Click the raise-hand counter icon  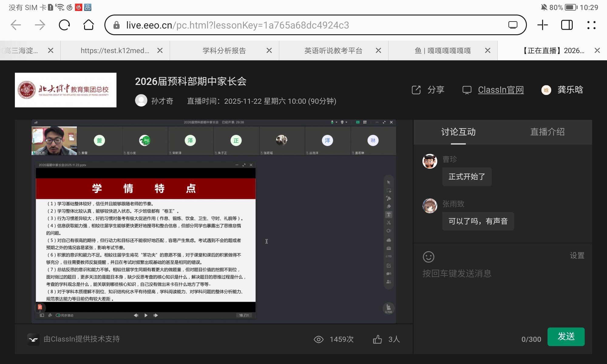click(388, 308)
